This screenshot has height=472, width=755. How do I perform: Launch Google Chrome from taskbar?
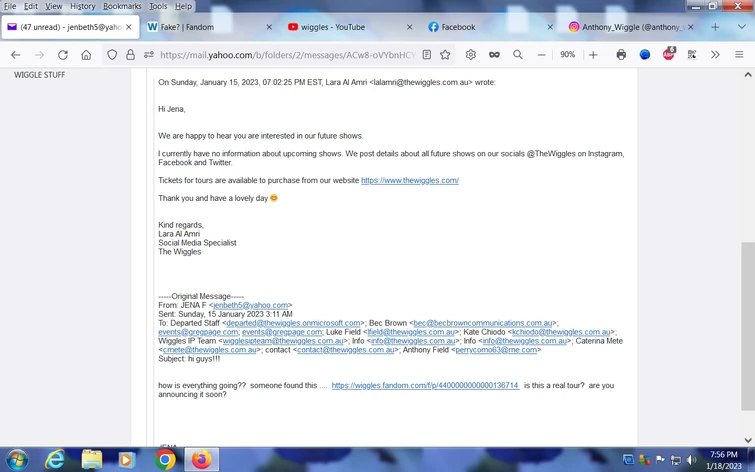tap(165, 460)
